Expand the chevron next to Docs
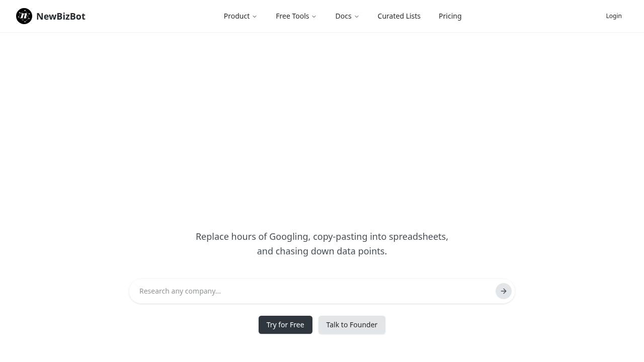The image size is (644, 362). (357, 16)
